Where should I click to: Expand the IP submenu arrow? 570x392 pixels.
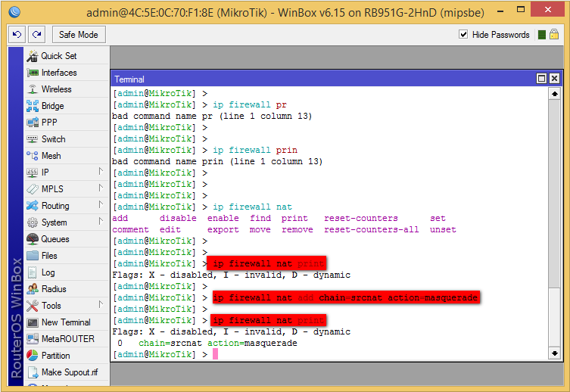point(101,172)
